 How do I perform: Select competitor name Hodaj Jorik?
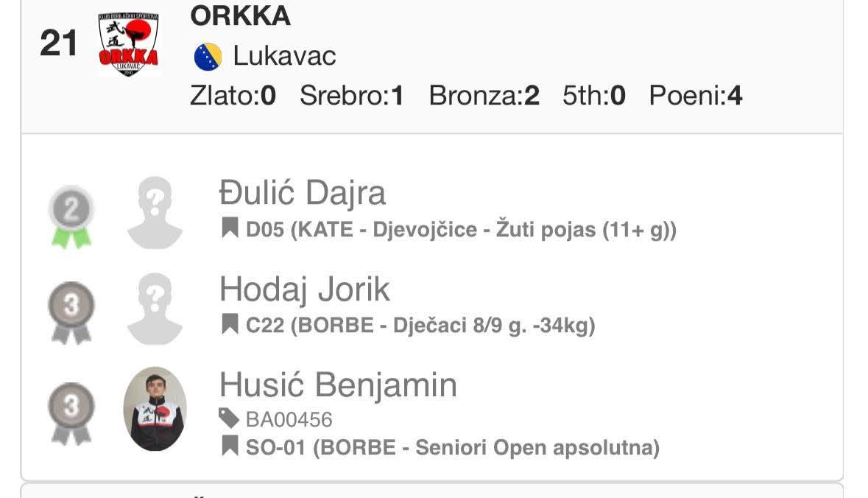pos(305,290)
